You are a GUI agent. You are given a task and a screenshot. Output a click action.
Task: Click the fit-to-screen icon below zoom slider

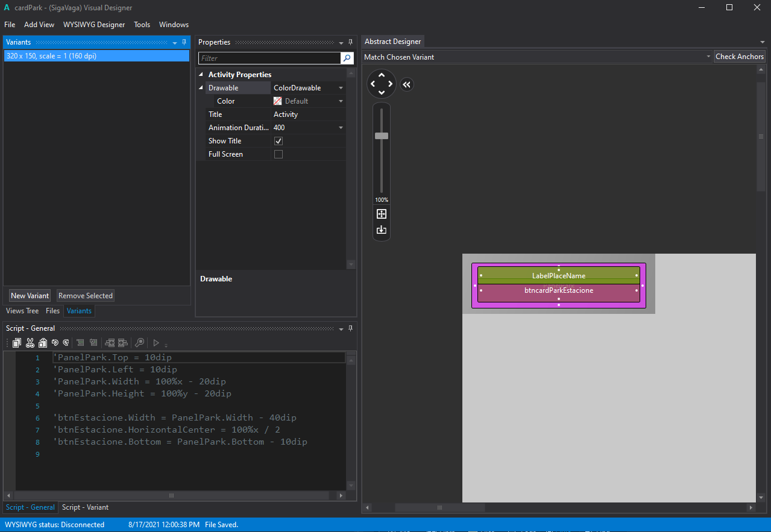pyautogui.click(x=381, y=214)
